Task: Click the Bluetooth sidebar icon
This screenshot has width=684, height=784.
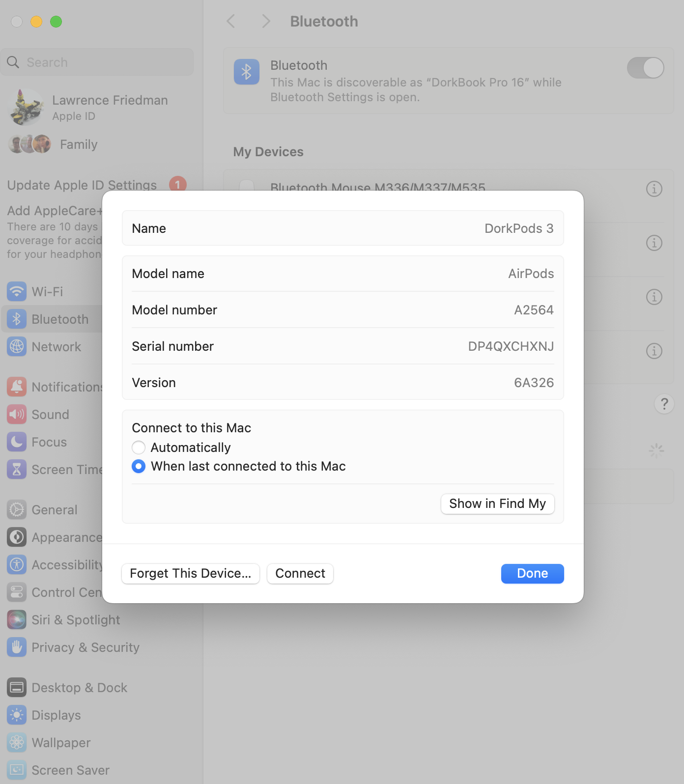Action: 17,319
